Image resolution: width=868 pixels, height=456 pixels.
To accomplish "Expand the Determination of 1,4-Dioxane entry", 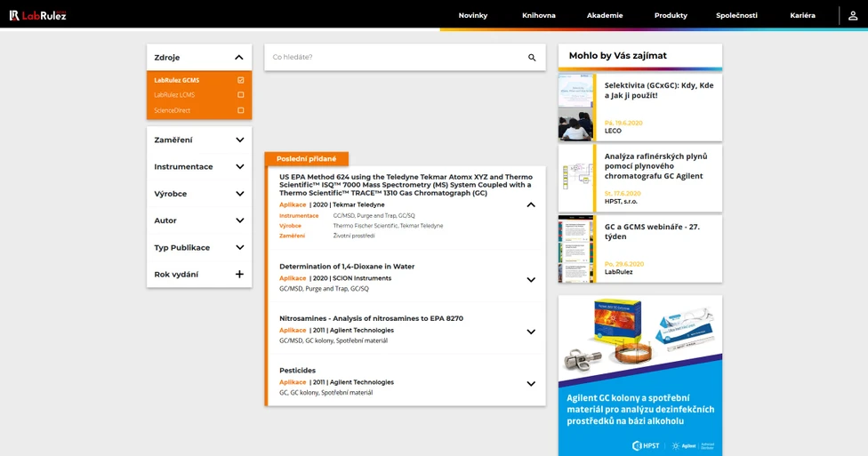I will [x=531, y=279].
